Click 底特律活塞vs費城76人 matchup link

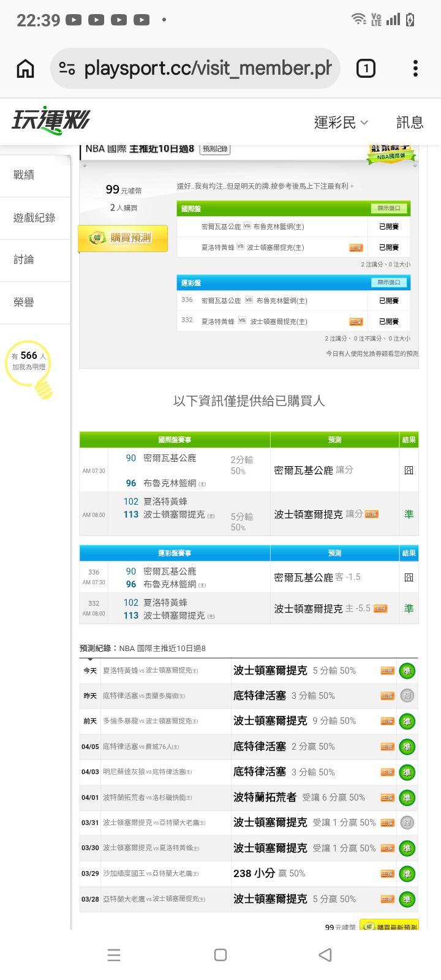[141, 747]
